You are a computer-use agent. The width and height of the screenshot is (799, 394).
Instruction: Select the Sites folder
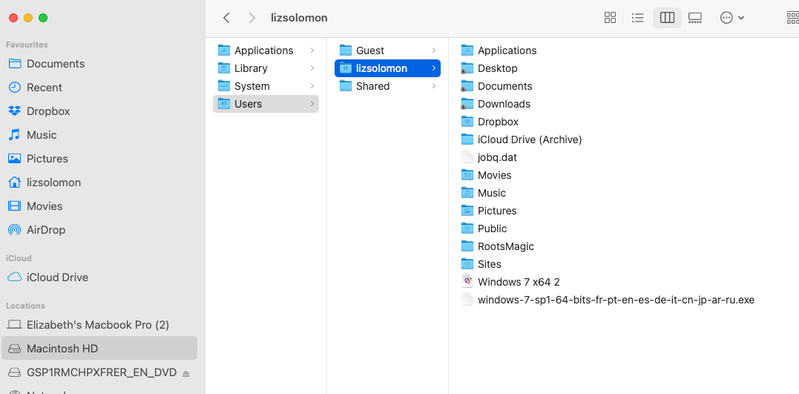click(481, 264)
